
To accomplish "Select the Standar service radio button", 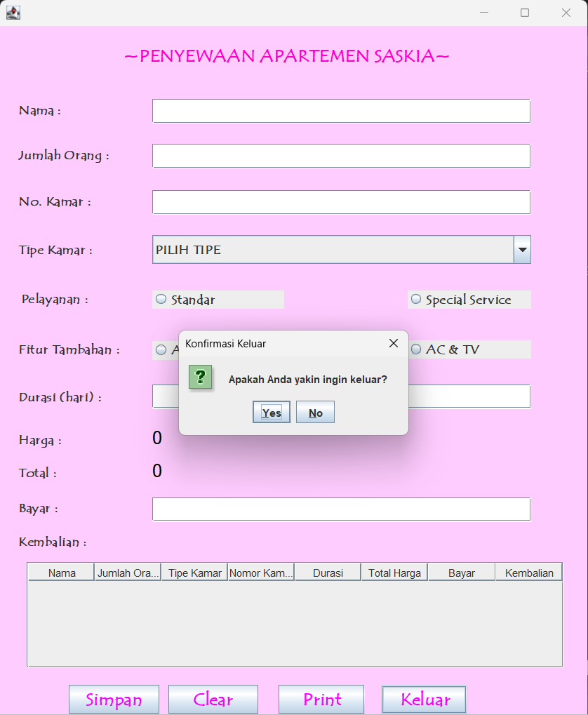I will [162, 300].
